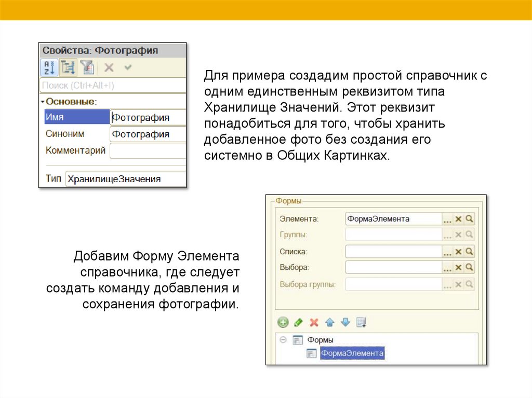Click the green pencil edit icon

pyautogui.click(x=298, y=322)
